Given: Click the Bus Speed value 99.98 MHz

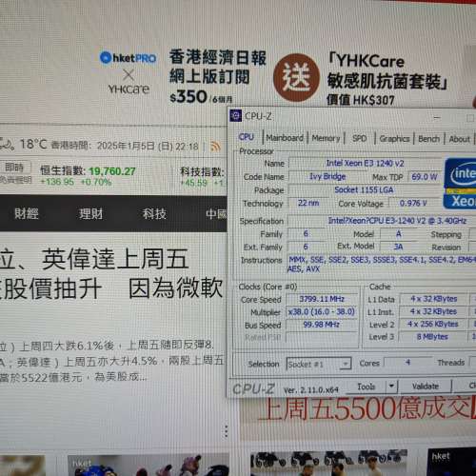Looking at the screenshot, I should [322, 325].
